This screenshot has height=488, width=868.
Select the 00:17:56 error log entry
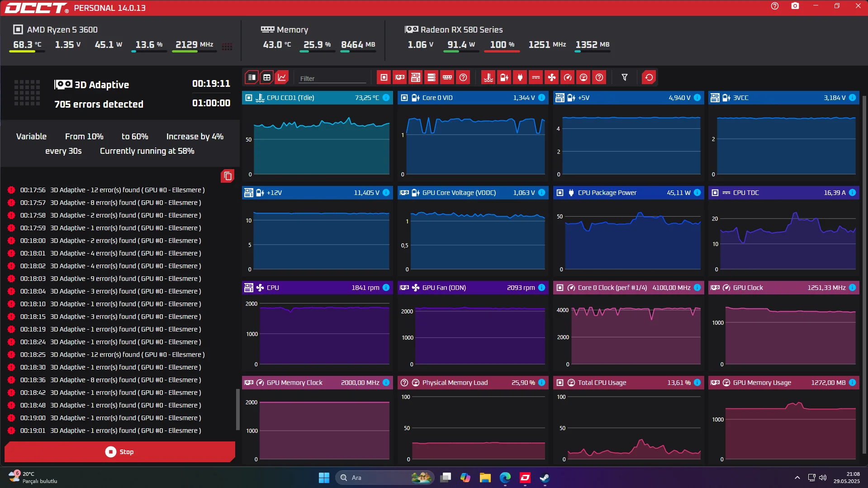click(120, 190)
